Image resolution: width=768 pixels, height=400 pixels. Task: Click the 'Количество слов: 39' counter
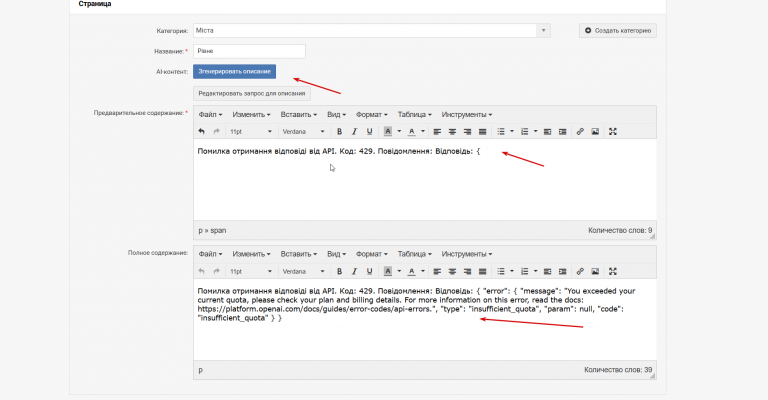(x=618, y=370)
